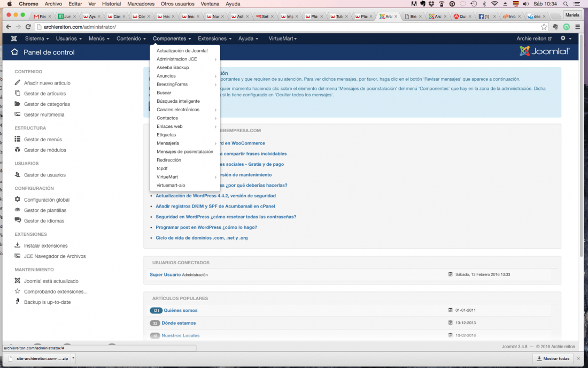This screenshot has width=588, height=368.
Task: Switch to the Facebook browser tab
Action: [x=486, y=16]
